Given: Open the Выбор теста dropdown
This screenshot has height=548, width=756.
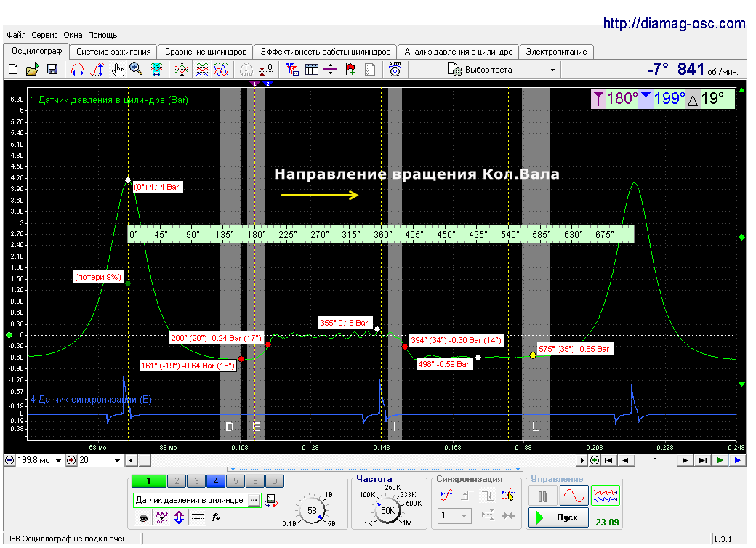Looking at the screenshot, I should tap(552, 70).
